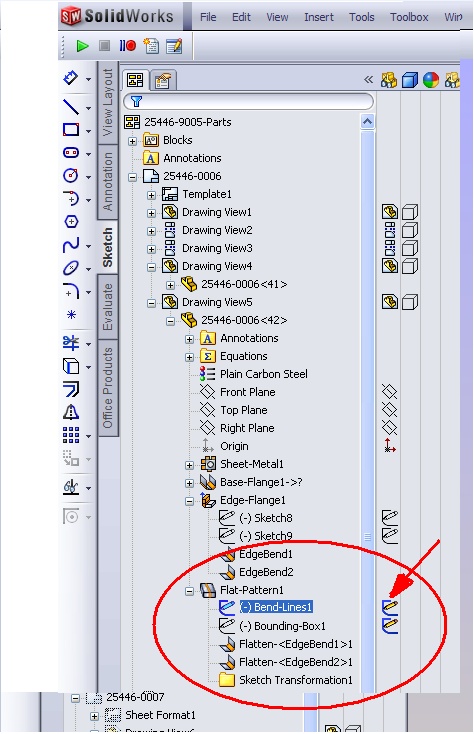Click the Edit Macro icon
This screenshot has height=734, width=474.
pos(174,46)
